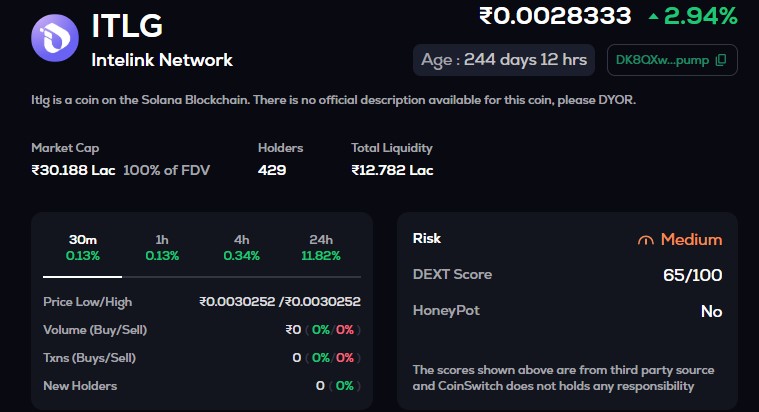The width and height of the screenshot is (759, 412).
Task: Select the 30m timeframe tab
Action: 82,247
